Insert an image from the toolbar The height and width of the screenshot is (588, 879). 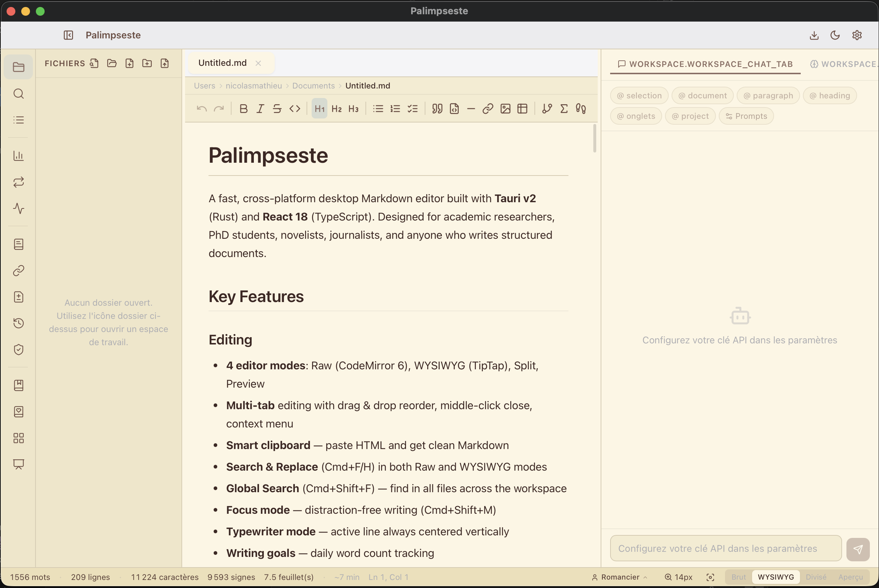(x=505, y=109)
